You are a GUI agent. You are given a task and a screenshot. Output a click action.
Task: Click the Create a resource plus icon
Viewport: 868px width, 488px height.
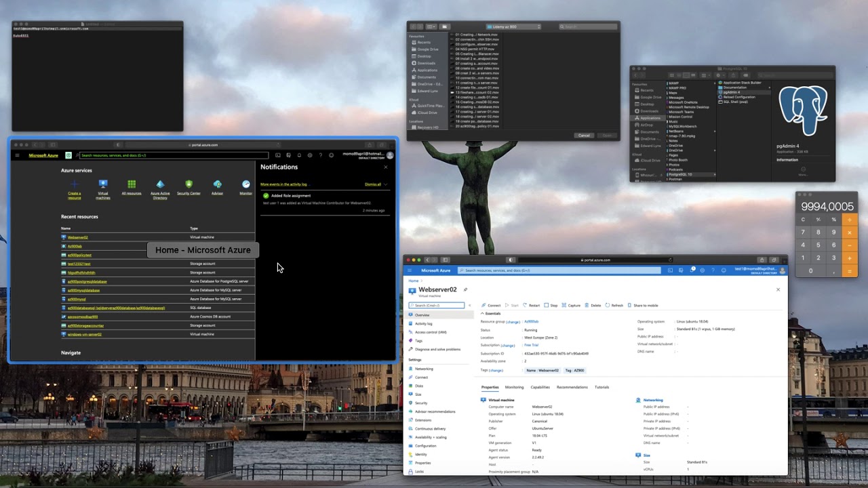75,184
